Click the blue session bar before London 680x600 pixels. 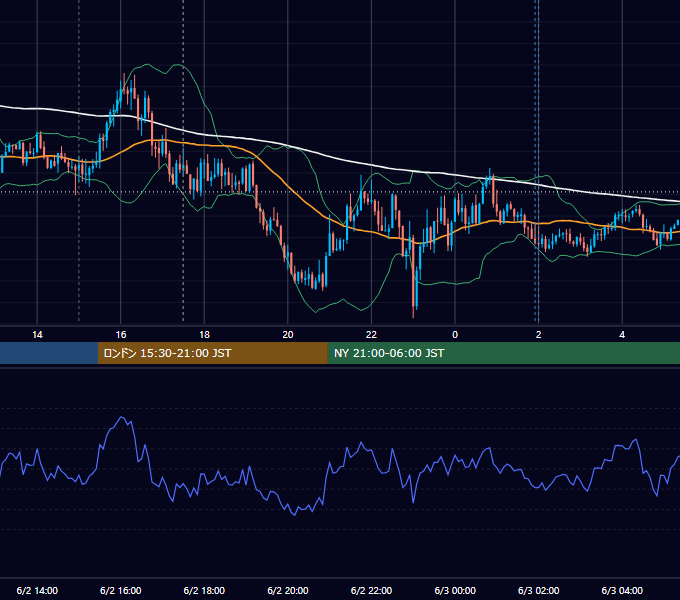pos(49,353)
